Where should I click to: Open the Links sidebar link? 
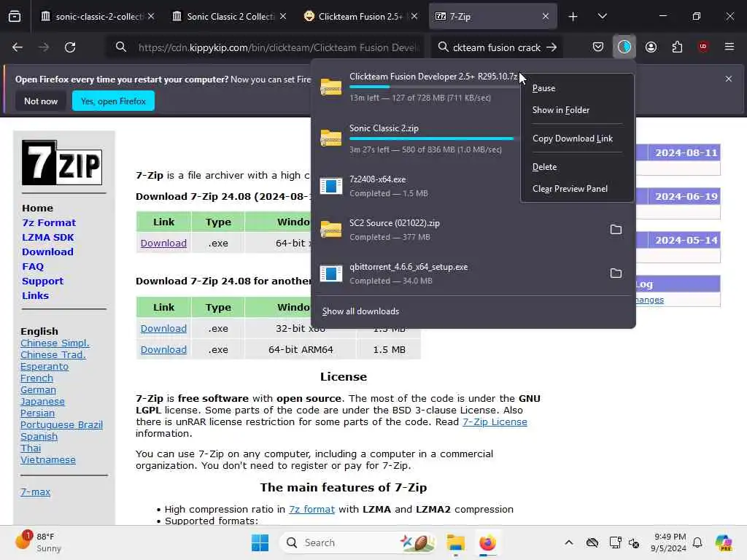pyautogui.click(x=35, y=296)
